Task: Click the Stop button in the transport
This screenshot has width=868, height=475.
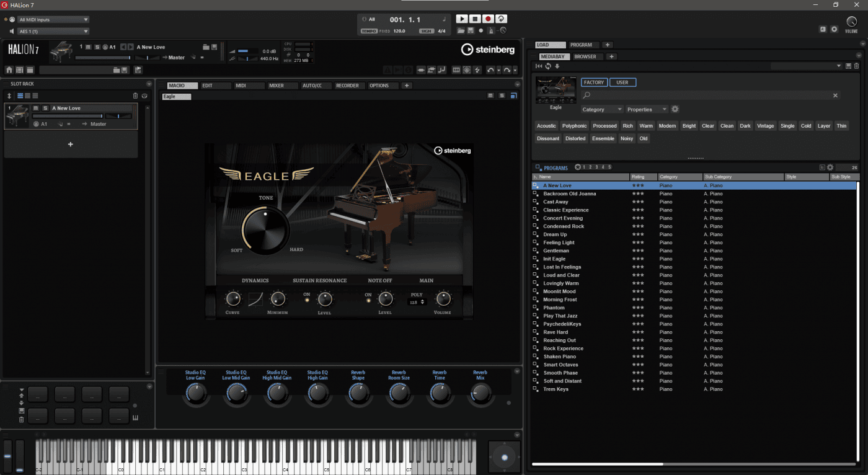Action: pyautogui.click(x=475, y=19)
